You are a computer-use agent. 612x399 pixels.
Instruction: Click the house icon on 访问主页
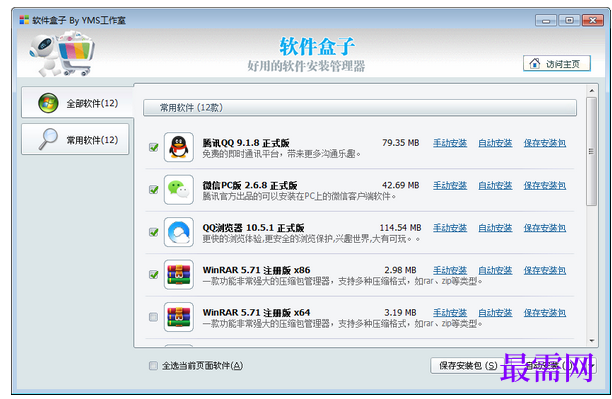(x=534, y=64)
